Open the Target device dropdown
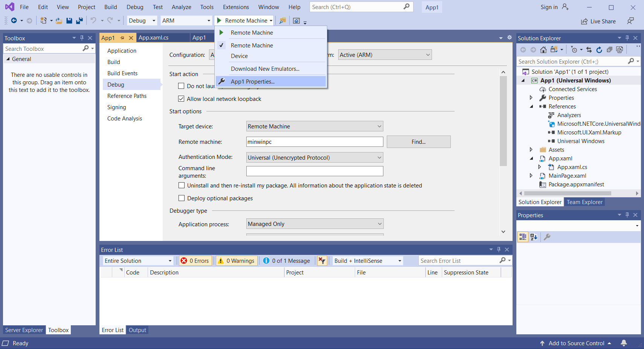The height and width of the screenshot is (349, 644). pos(315,126)
